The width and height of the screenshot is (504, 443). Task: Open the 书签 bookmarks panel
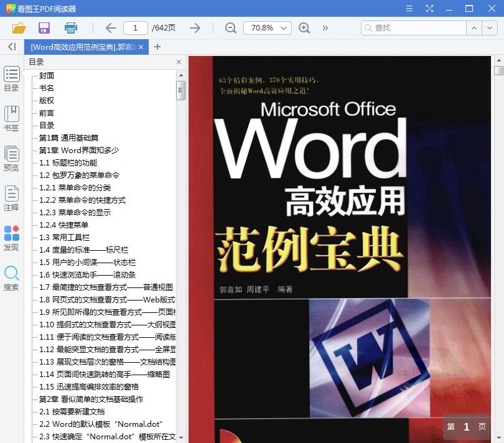[12, 119]
